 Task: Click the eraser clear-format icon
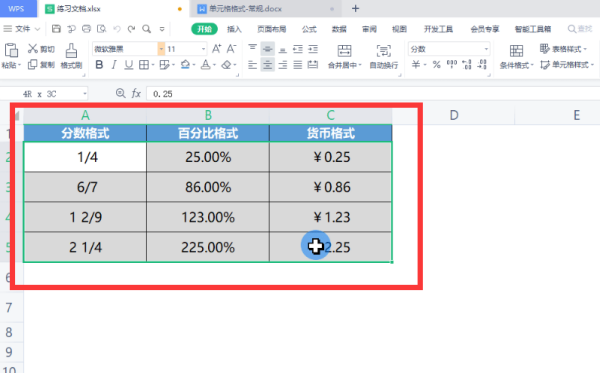click(227, 65)
